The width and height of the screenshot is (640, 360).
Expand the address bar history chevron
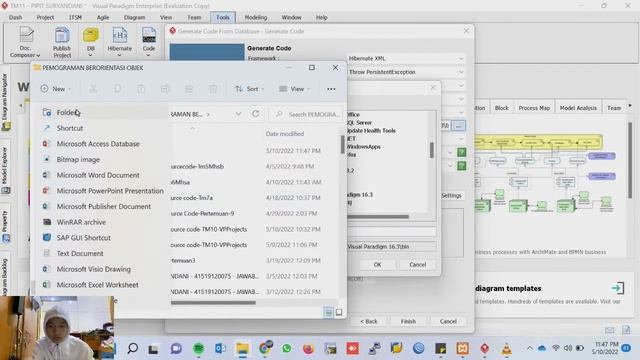coord(238,114)
